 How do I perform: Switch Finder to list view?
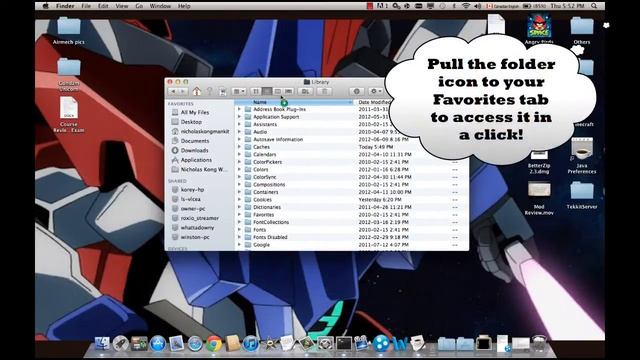[267, 91]
